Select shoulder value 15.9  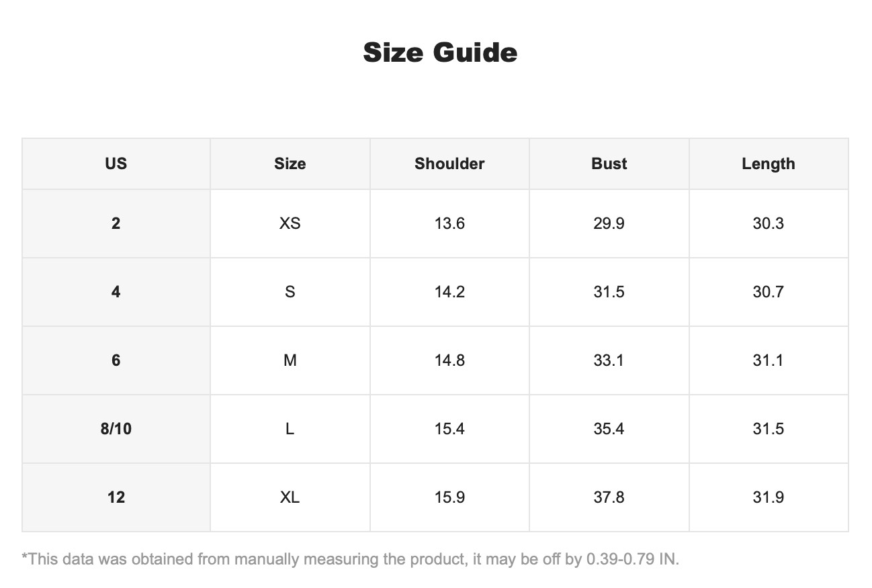(x=449, y=497)
